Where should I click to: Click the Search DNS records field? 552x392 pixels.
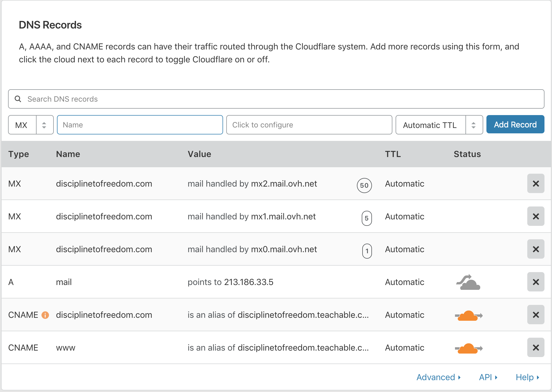[x=276, y=99]
